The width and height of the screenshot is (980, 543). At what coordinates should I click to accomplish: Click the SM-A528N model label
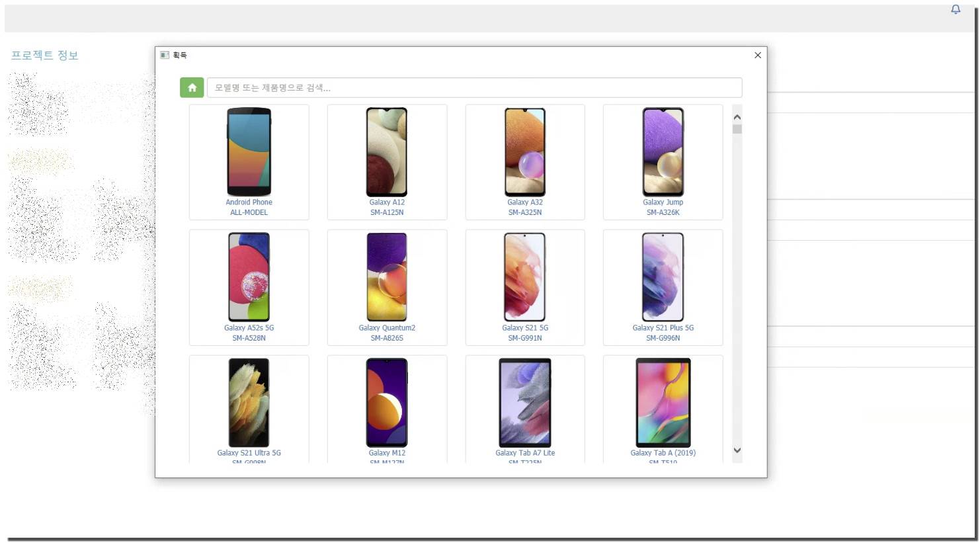coord(249,338)
